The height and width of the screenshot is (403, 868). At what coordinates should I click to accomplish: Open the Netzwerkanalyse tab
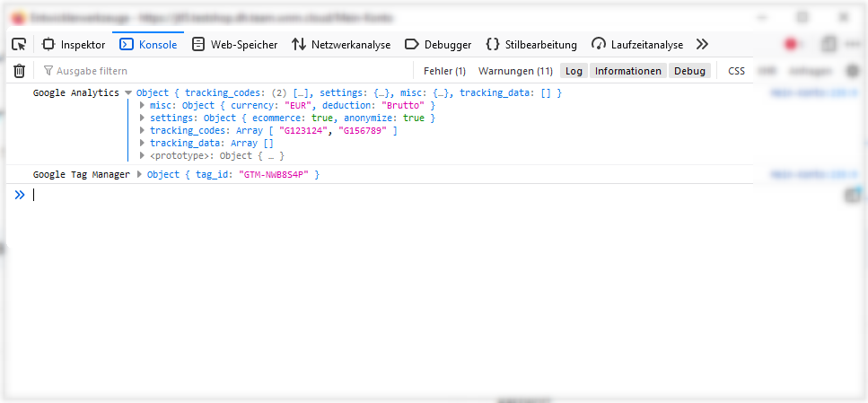(x=342, y=44)
